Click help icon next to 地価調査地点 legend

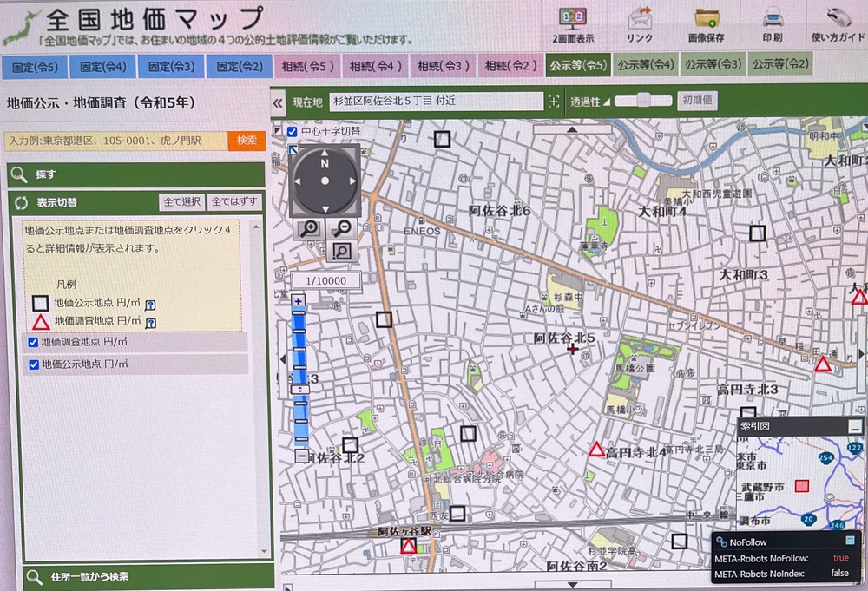coord(150,323)
